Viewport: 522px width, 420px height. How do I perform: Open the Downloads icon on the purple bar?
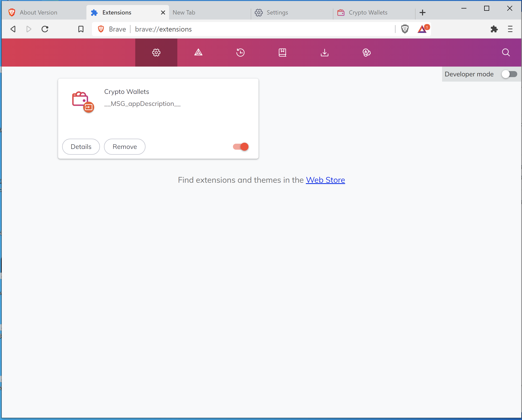tap(324, 53)
